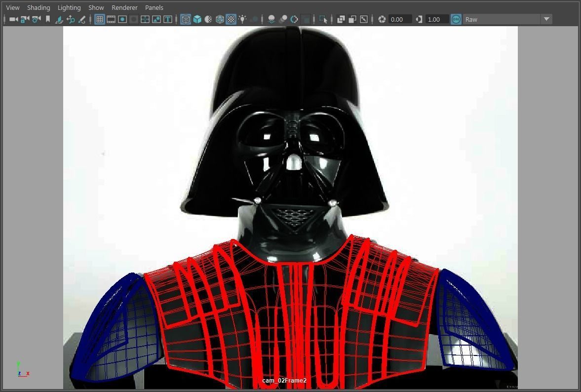
Task: Toggle Wireframe on Shaded icon
Action: (x=220, y=19)
